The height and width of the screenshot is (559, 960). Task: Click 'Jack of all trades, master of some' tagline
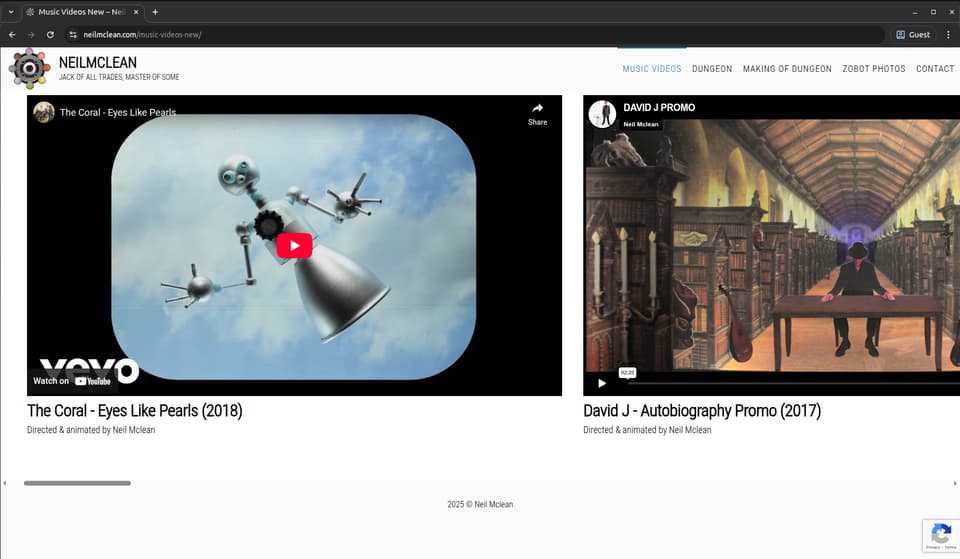pos(119,77)
